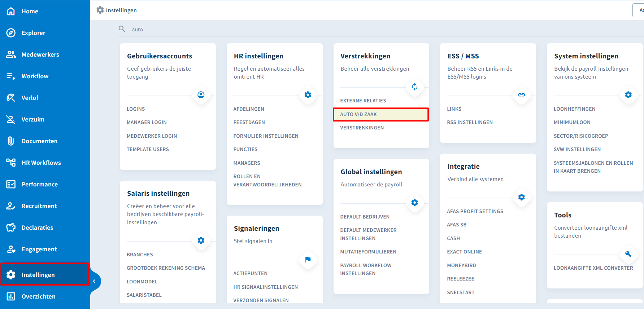
Task: Click the Tools wrench icon
Action: pos(628,254)
